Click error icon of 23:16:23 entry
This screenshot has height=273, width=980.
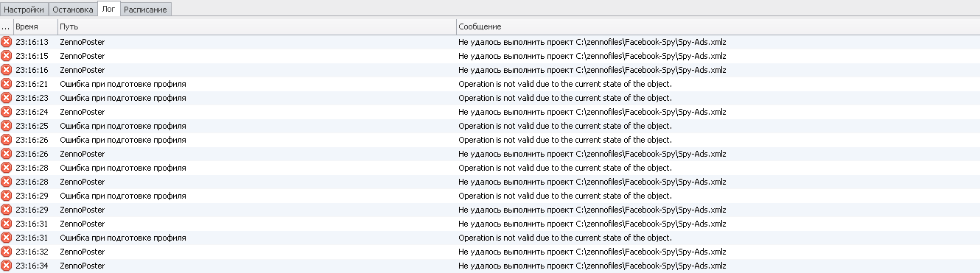click(x=6, y=98)
